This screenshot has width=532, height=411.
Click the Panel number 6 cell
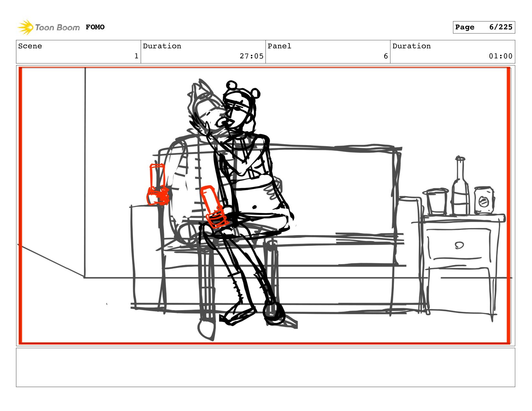point(328,52)
